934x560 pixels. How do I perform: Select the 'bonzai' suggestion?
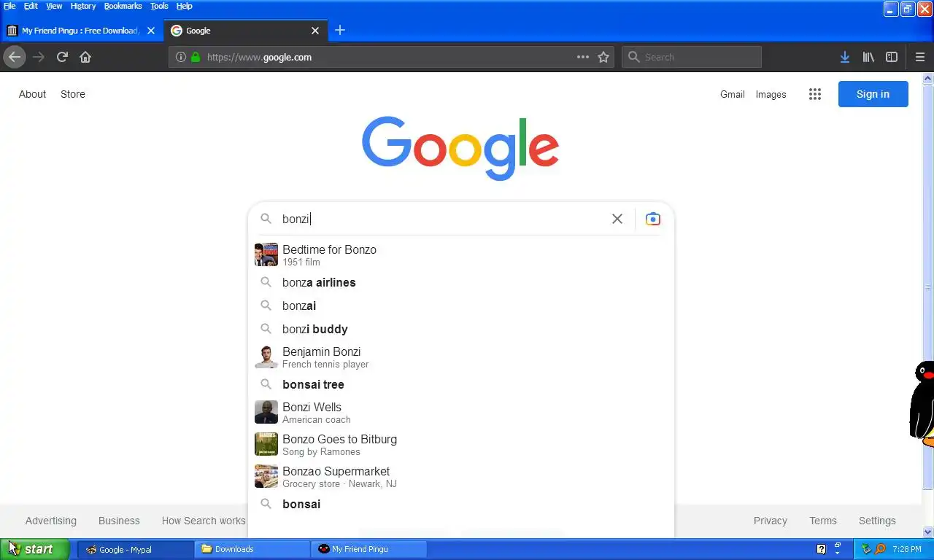pos(460,306)
